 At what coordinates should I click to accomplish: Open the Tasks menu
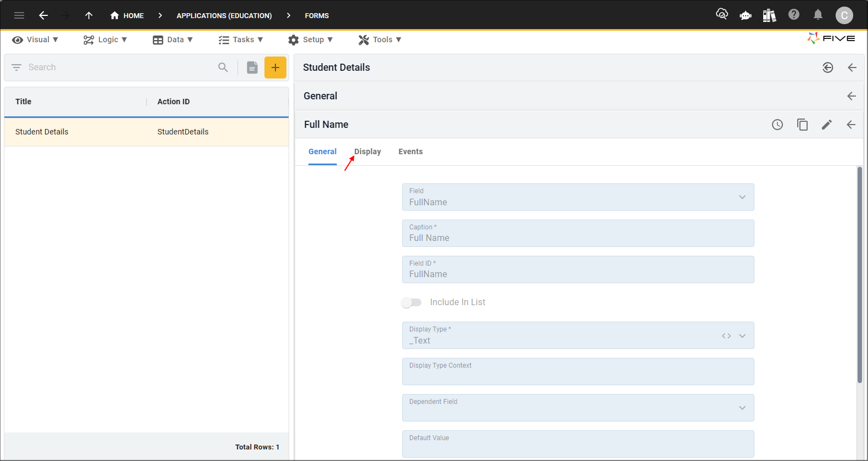pos(241,40)
